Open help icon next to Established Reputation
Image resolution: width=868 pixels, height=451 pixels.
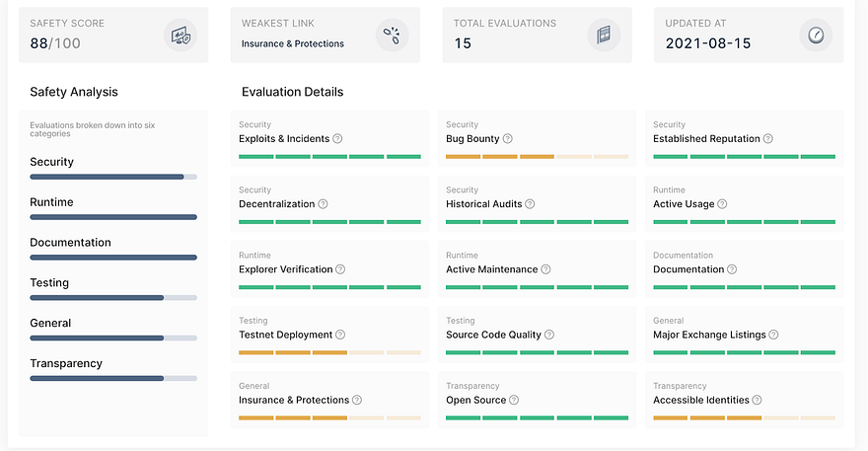click(767, 138)
